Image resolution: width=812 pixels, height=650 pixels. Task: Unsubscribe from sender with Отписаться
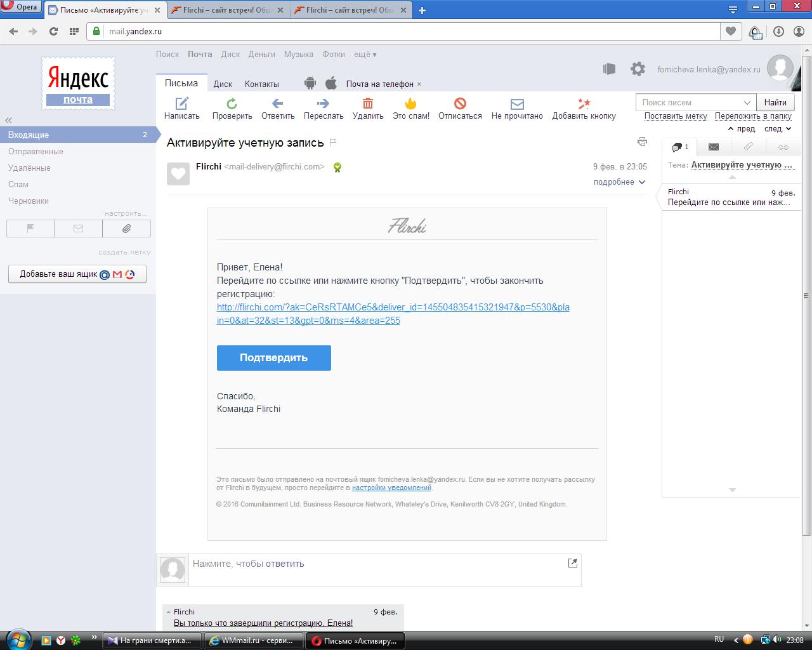click(x=460, y=109)
